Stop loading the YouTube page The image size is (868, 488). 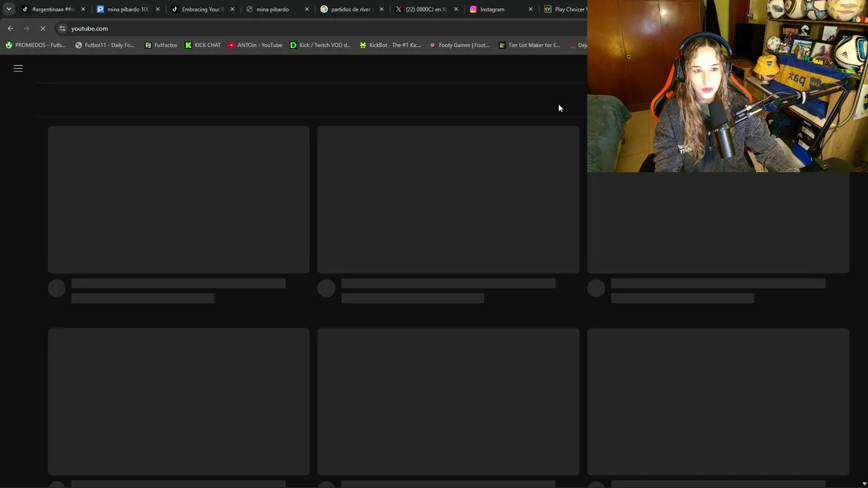click(43, 28)
